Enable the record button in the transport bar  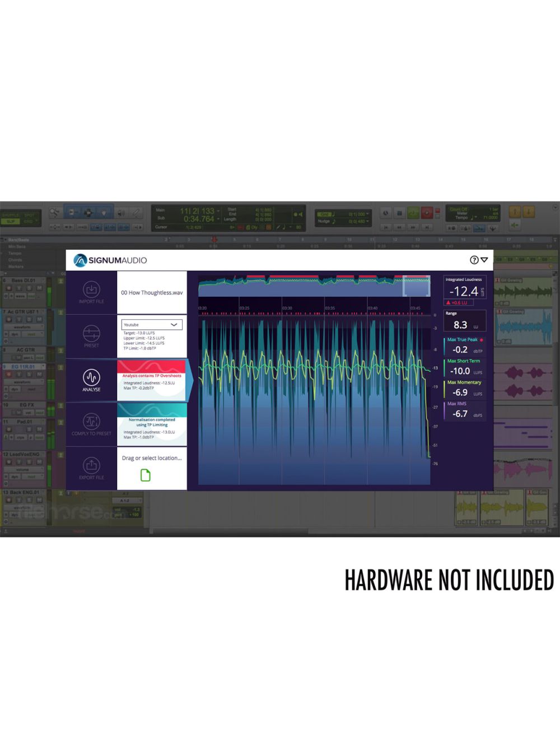[427, 212]
